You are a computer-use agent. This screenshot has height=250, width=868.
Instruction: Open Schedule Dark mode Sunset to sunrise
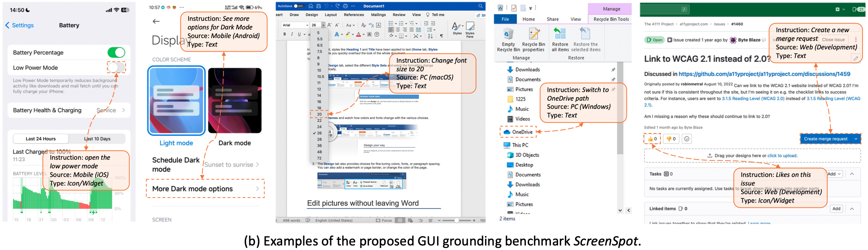[x=205, y=165]
